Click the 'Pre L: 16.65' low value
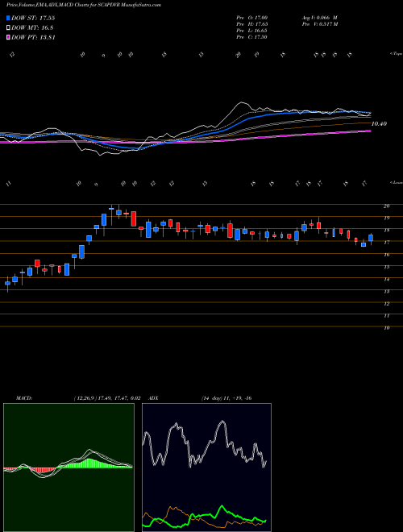The image size is (403, 532). point(253,31)
